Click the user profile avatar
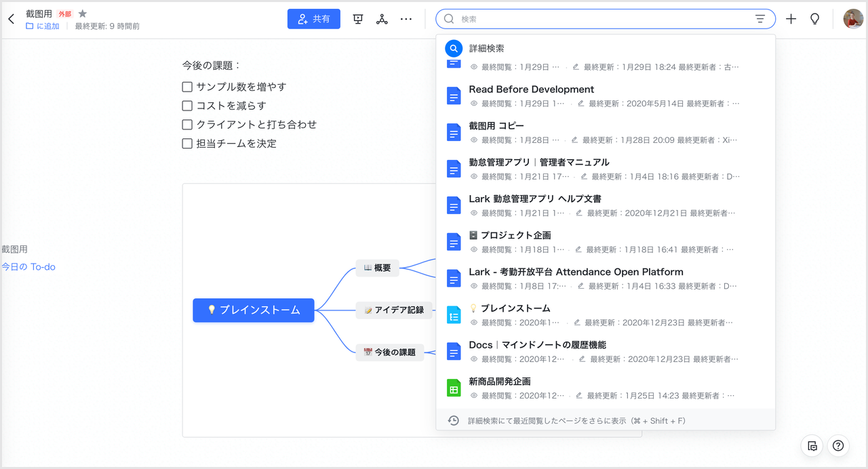The width and height of the screenshot is (868, 469). point(852,19)
